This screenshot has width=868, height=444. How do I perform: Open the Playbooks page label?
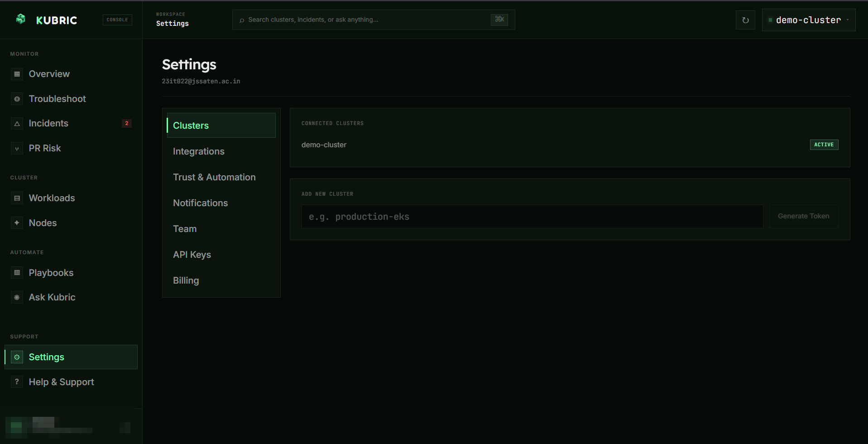[x=51, y=273]
